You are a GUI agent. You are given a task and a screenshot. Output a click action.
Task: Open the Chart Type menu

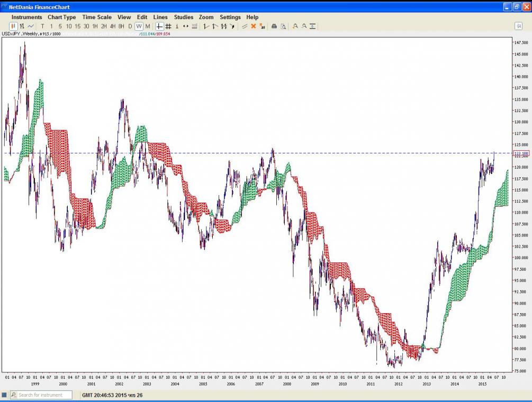(62, 17)
